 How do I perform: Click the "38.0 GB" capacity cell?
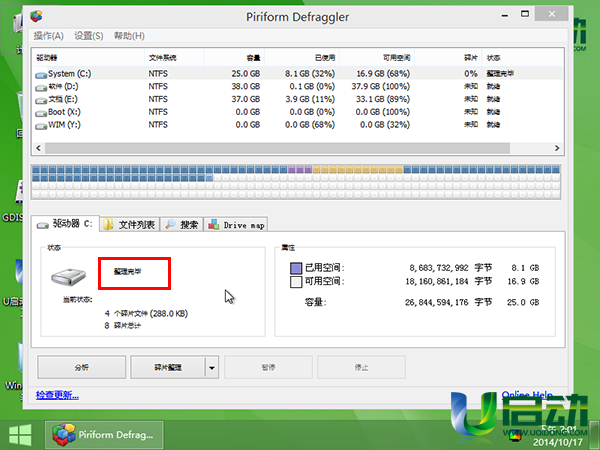246,86
